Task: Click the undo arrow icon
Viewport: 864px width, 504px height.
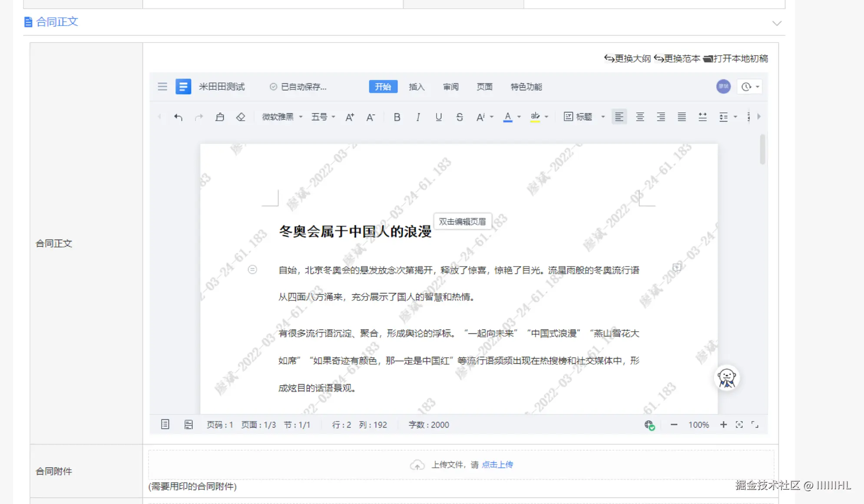Action: [x=178, y=117]
